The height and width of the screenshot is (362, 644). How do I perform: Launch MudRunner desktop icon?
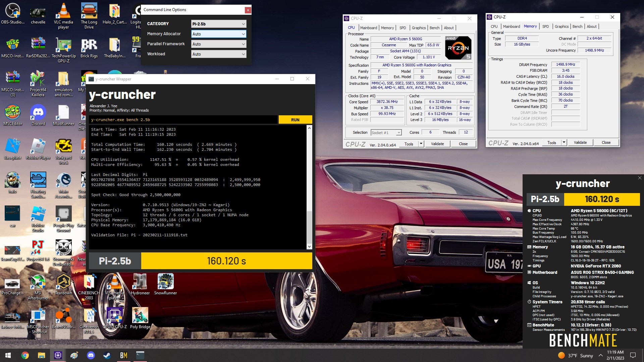[x=63, y=115]
